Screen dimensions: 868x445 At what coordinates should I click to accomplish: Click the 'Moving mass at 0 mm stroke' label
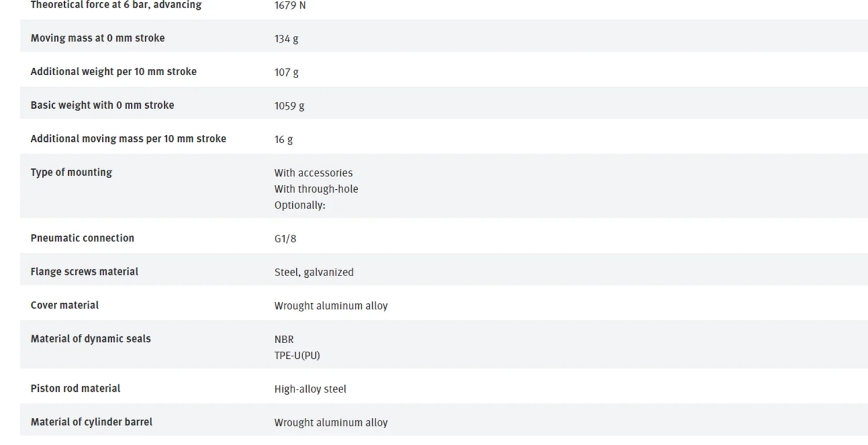97,38
